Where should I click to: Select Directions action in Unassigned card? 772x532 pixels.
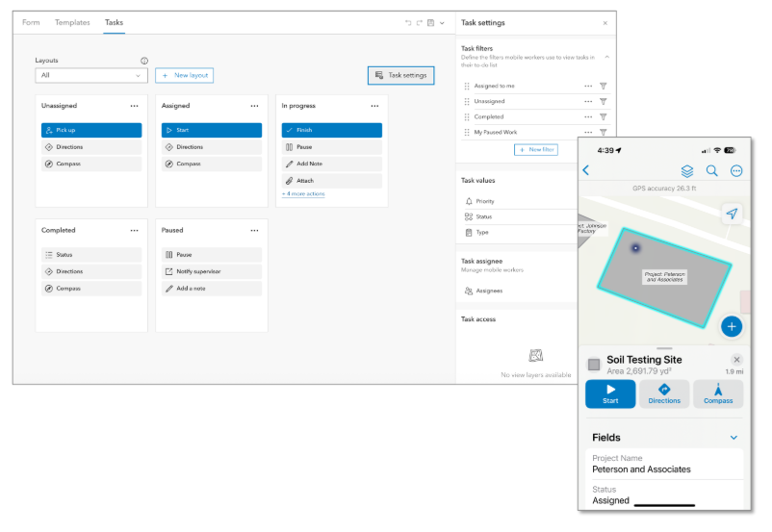tap(91, 147)
